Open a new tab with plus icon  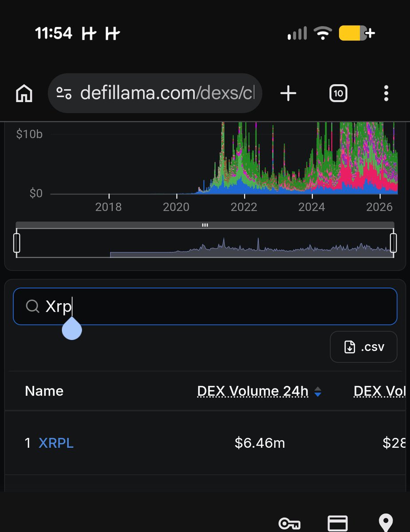[288, 93]
